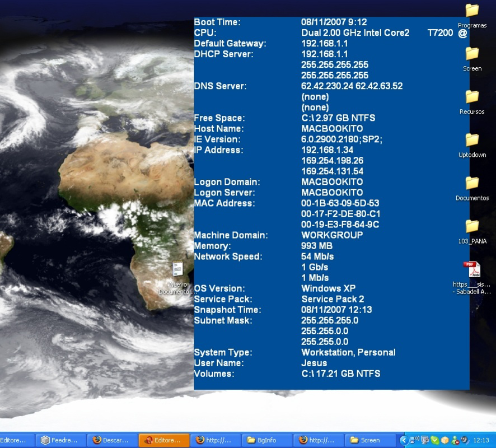Screen dimensions: 496x448
Task: Switch to the blue Editore... taskbar button at the taskbar edge
Action: [x=16, y=440]
